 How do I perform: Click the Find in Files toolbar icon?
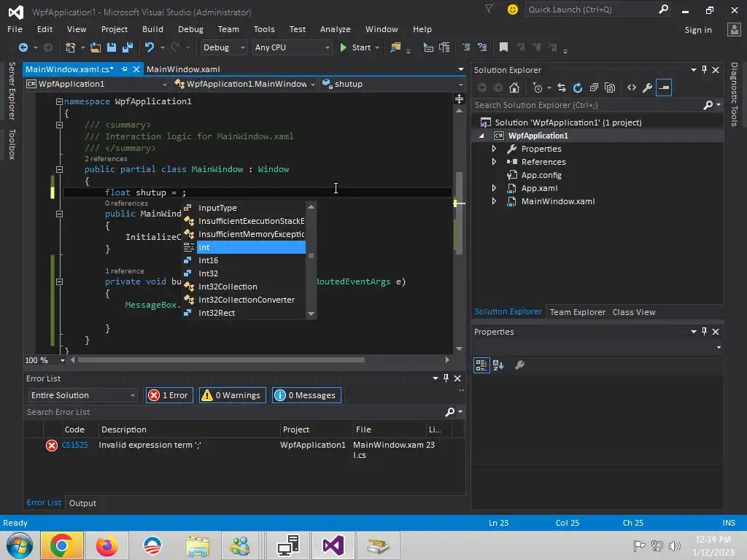click(395, 47)
